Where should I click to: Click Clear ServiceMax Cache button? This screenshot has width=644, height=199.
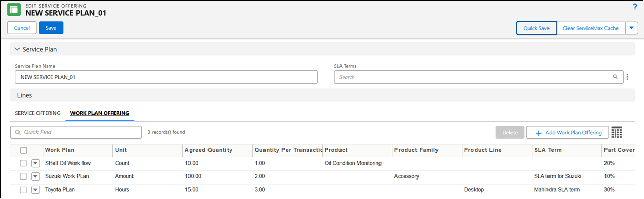(591, 28)
